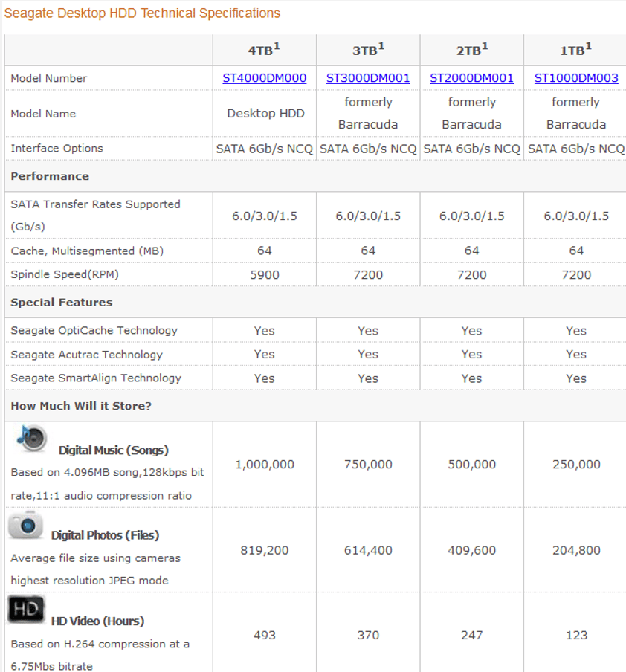This screenshot has width=626, height=672.
Task: Click the page title Seagate Desktop HDD Technical Specifications
Action: pyautogui.click(x=142, y=13)
